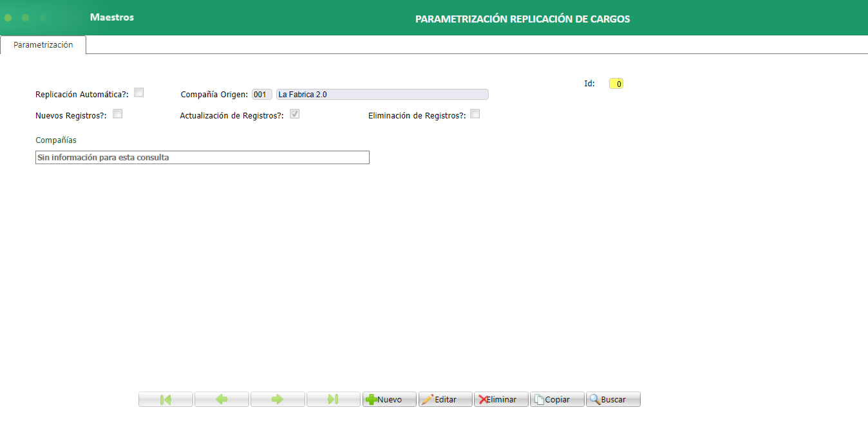Screen dimensions: 868x423
Task: Toggle the Nuevos Registros checkbox
Action: point(117,113)
